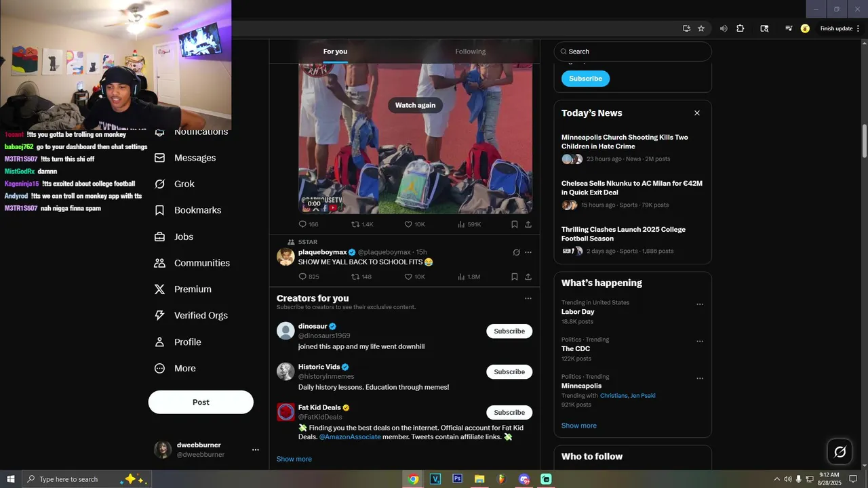This screenshot has height=488, width=868.
Task: Open options for Minneapolis trend
Action: (x=700, y=378)
